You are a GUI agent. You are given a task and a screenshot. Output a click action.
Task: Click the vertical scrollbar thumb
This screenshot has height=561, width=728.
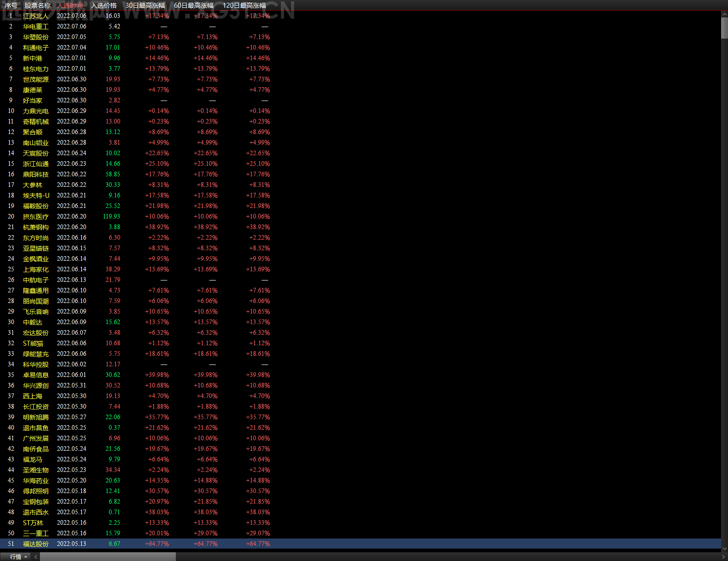pyautogui.click(x=724, y=28)
